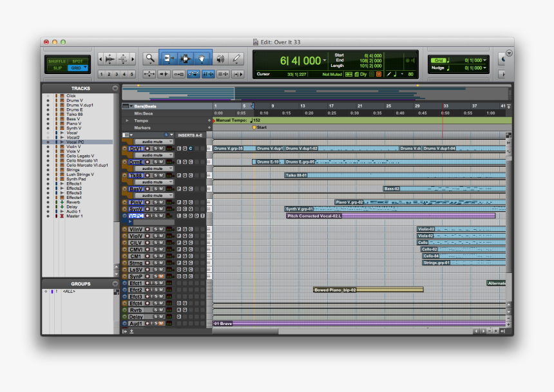
Task: Toggle Link Track and Edit Selection
Action: point(223,74)
